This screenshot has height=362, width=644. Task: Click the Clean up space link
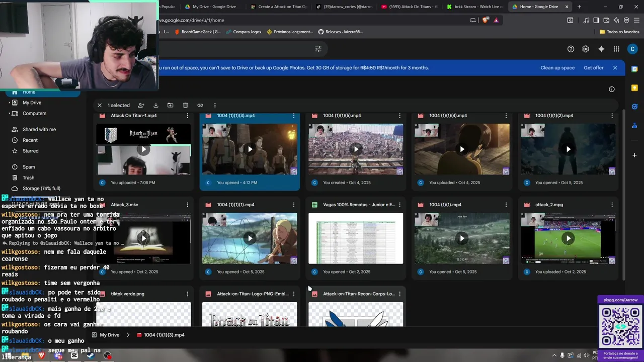tap(557, 68)
